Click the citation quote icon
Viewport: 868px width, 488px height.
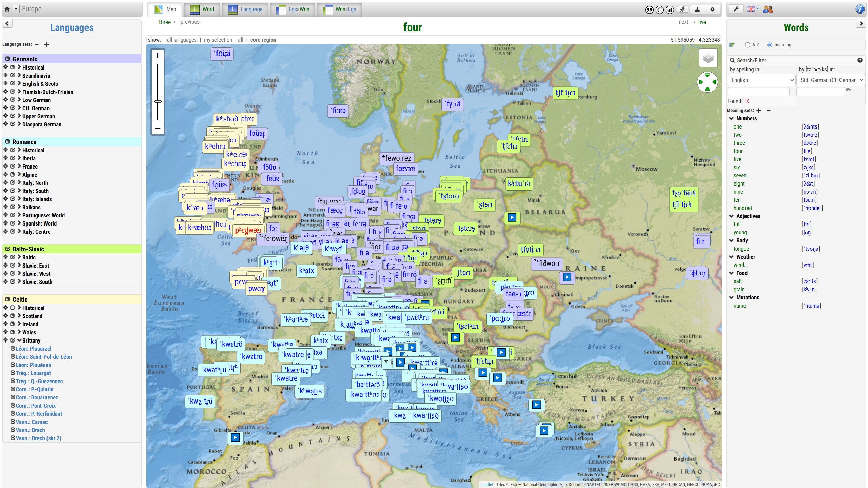[x=649, y=9]
